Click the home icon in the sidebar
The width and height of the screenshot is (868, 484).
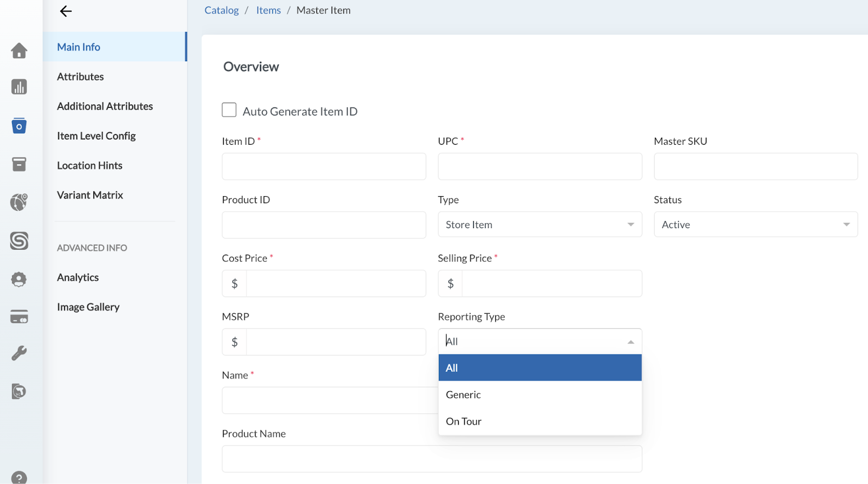(x=19, y=50)
